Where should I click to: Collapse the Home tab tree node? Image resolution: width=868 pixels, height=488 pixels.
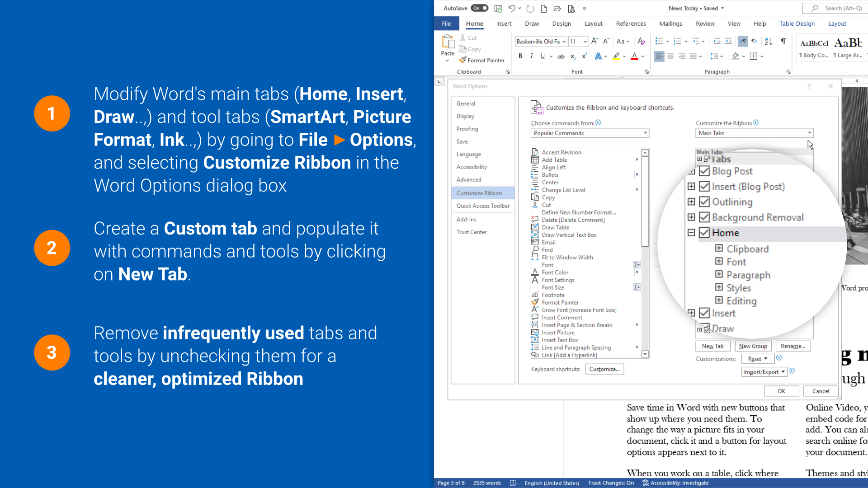pos(691,233)
